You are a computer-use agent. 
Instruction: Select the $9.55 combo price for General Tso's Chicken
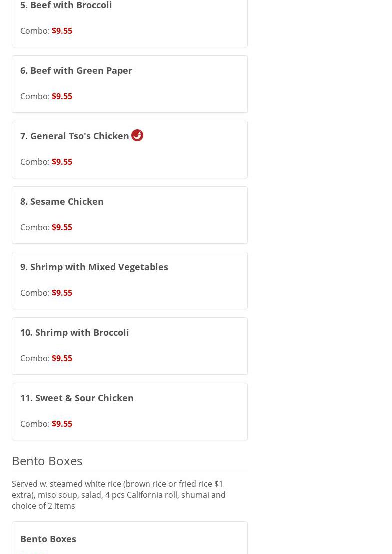[62, 162]
